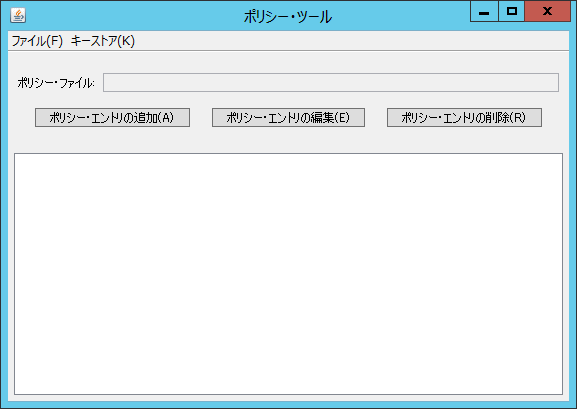
Task: Open the ファイル(F) menu
Action: pyautogui.click(x=37, y=41)
